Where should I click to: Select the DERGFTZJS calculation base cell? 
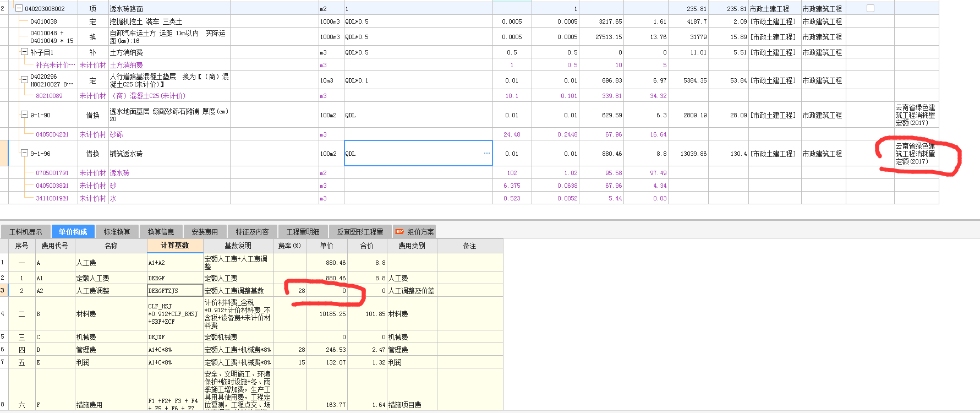(175, 291)
